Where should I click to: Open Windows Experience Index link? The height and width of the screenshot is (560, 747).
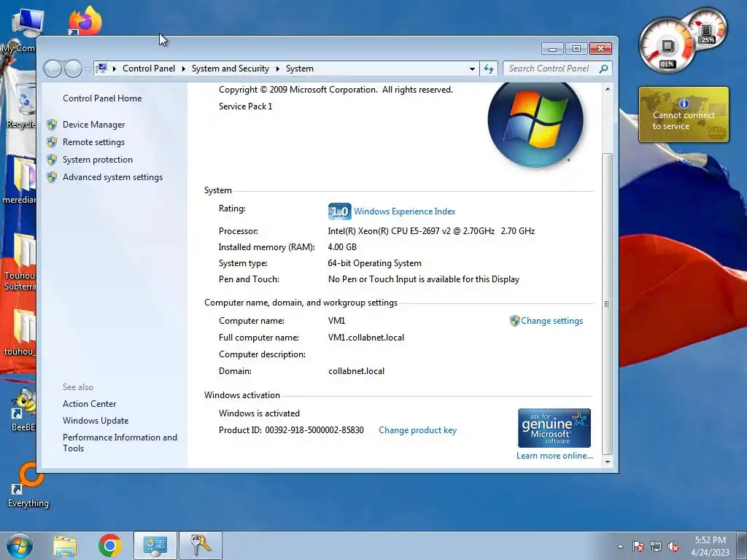[x=404, y=211]
